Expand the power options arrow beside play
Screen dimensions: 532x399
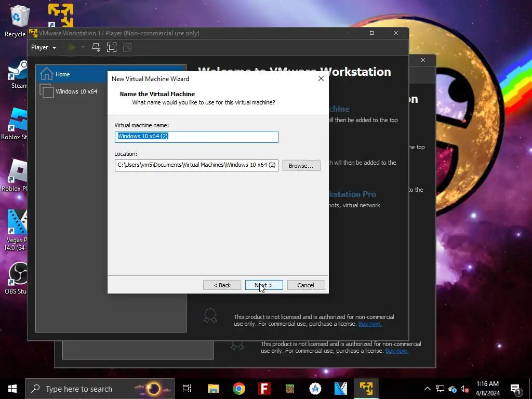pyautogui.click(x=83, y=47)
